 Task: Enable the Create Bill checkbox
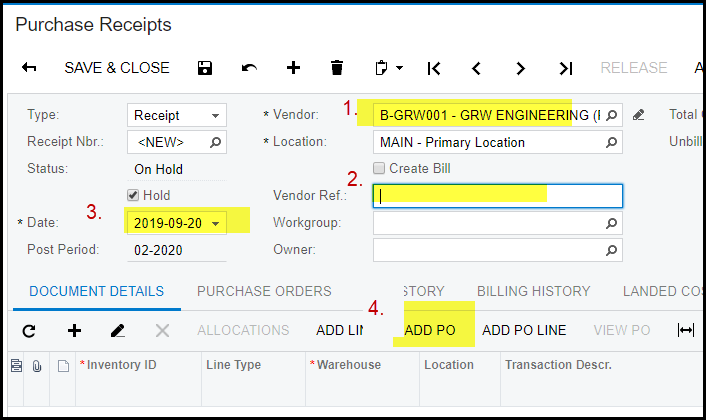(379, 168)
